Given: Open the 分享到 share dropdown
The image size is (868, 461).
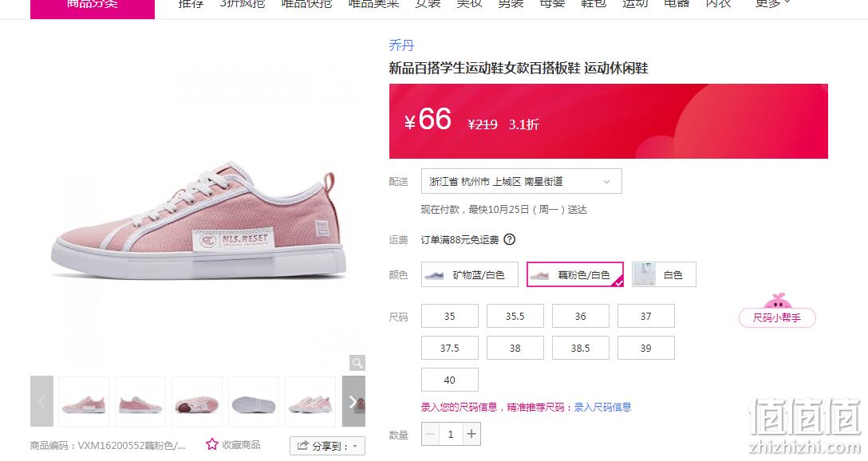Looking at the screenshot, I should (327, 446).
